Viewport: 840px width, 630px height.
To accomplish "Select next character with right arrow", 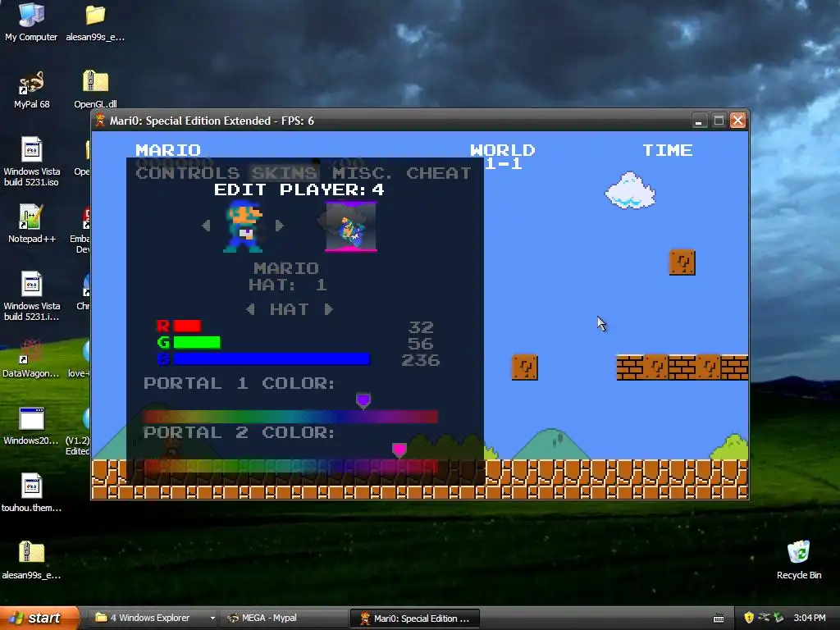I will [x=279, y=226].
